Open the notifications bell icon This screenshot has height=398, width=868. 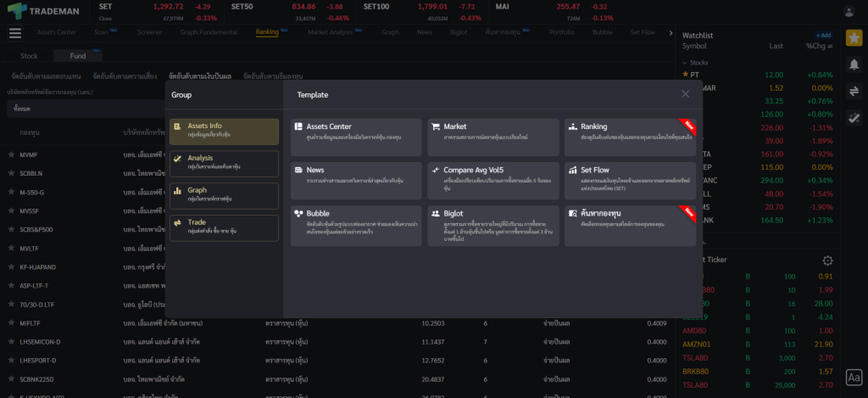[x=854, y=64]
